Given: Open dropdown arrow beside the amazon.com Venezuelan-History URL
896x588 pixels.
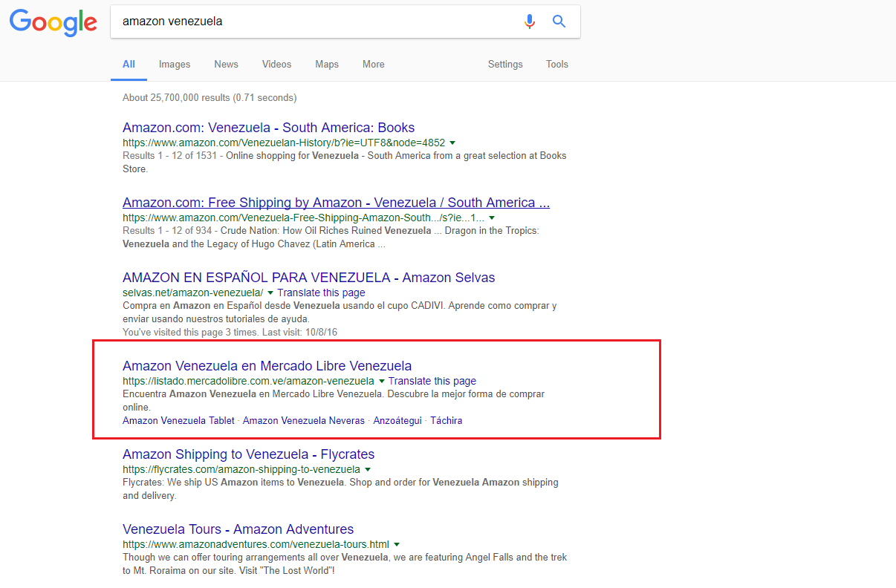Looking at the screenshot, I should click(x=452, y=143).
